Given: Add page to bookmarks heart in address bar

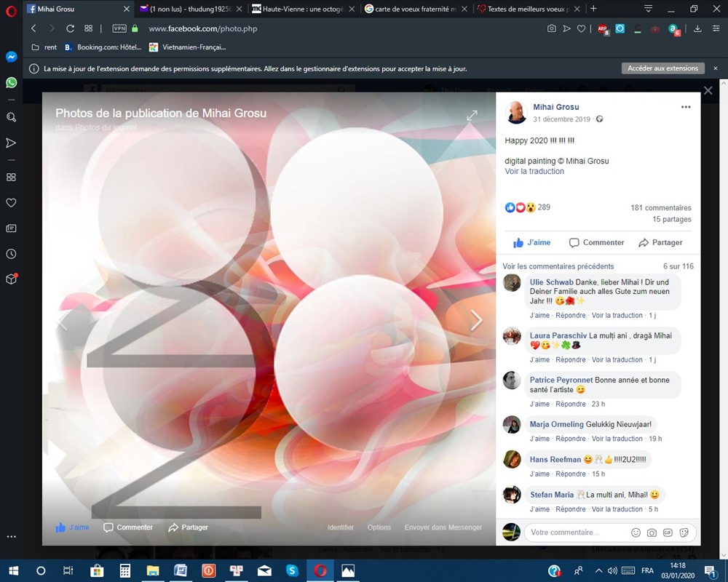Looking at the screenshot, I should tap(581, 29).
